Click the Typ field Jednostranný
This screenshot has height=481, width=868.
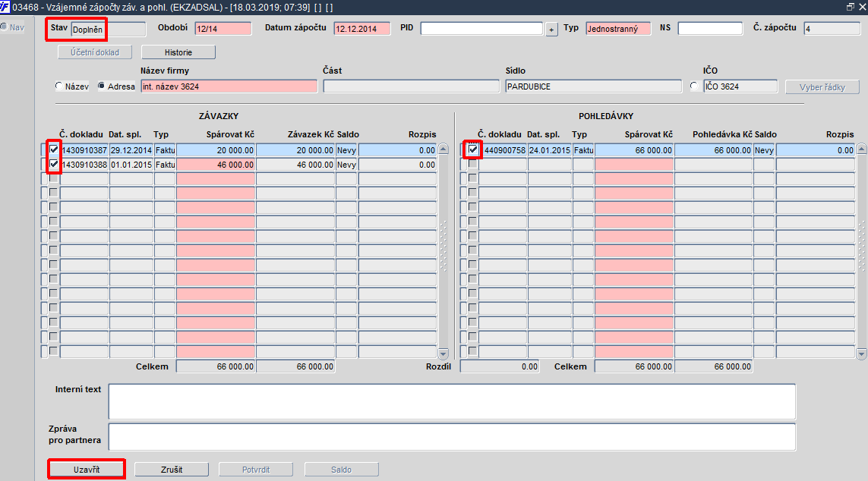point(618,29)
